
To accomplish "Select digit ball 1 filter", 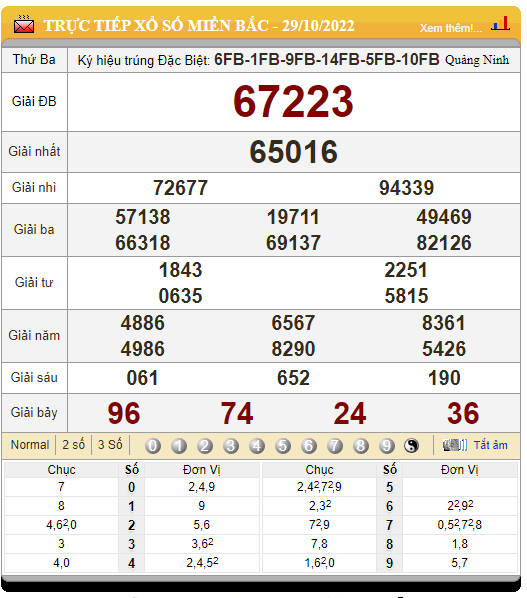I will coord(179,445).
